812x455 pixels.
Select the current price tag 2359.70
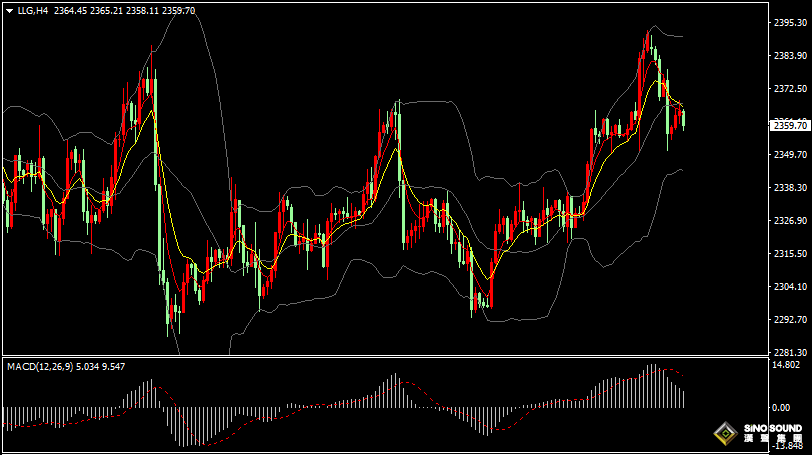789,125
